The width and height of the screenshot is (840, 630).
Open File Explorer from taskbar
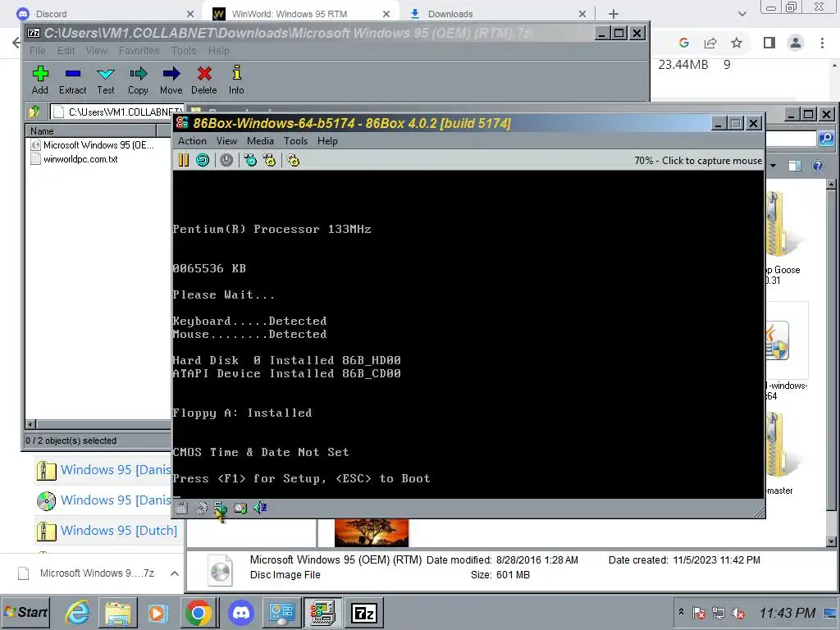[118, 612]
